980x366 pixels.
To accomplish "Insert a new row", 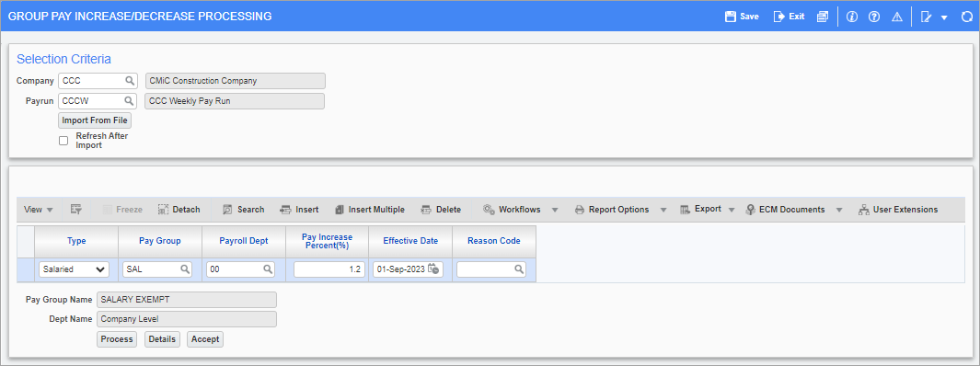I will 299,210.
